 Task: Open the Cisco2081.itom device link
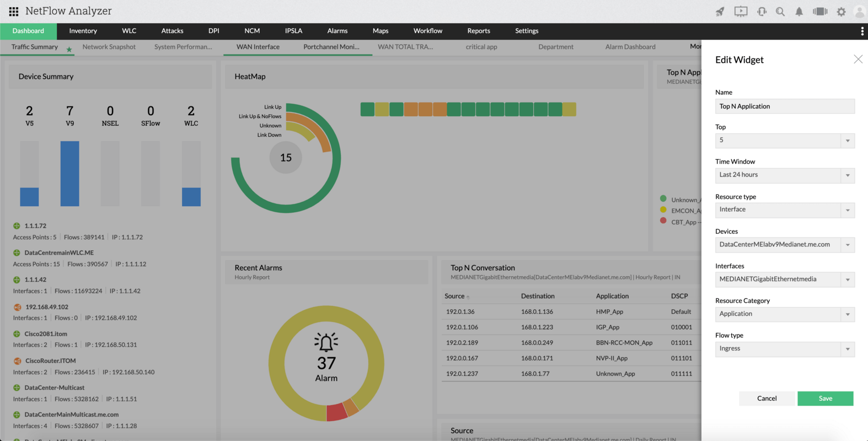(46, 334)
